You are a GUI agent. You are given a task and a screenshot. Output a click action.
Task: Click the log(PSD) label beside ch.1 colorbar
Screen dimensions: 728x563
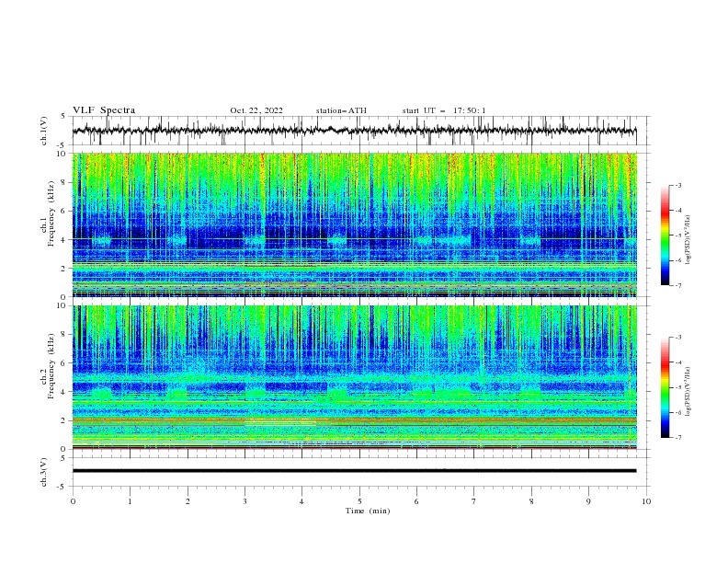[688, 240]
